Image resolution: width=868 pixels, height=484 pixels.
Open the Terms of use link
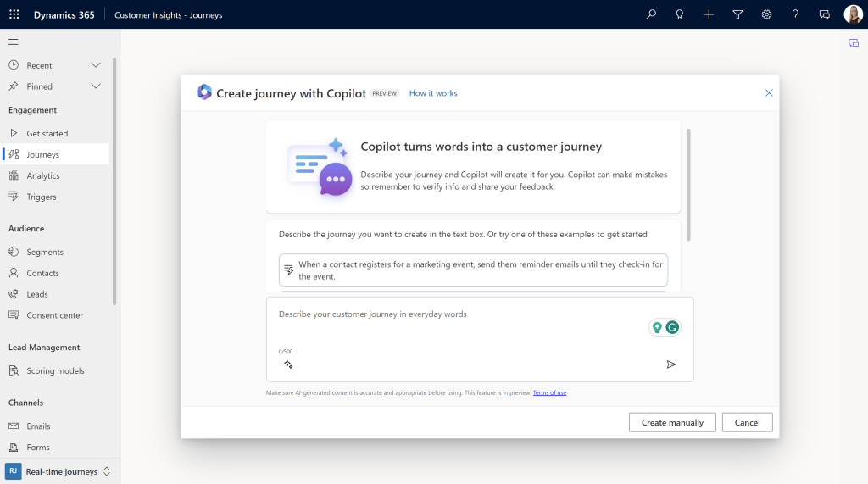pyautogui.click(x=549, y=392)
